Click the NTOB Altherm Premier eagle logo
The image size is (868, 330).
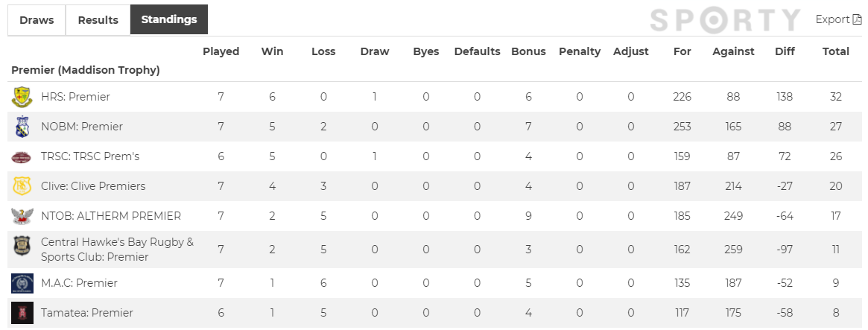coord(22,216)
